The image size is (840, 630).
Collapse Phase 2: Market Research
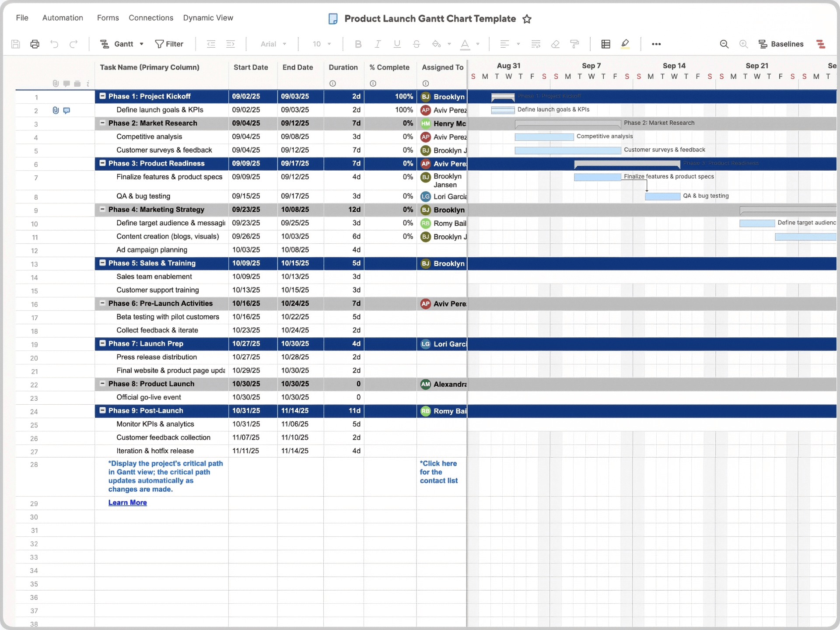102,123
